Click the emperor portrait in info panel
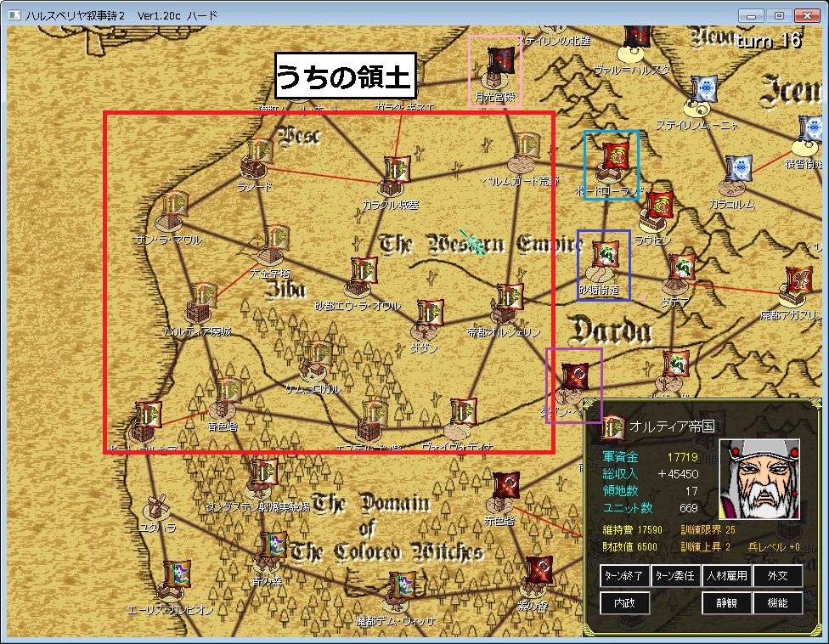This screenshot has height=644, width=829. [759, 479]
